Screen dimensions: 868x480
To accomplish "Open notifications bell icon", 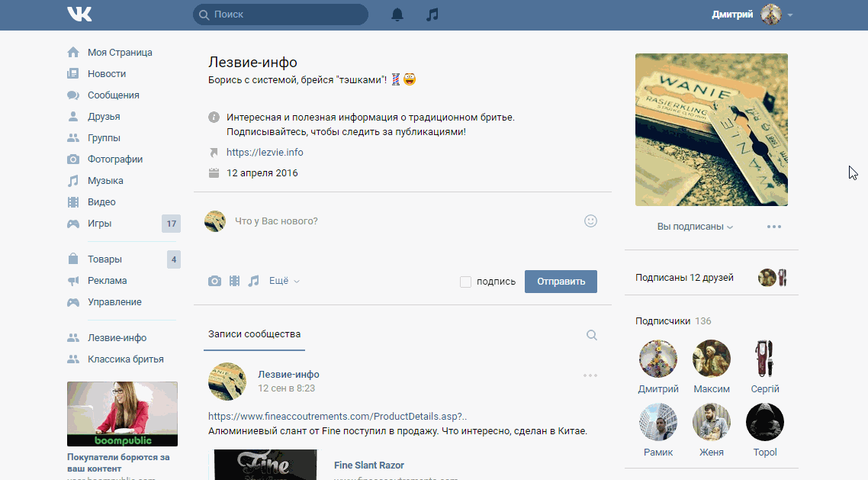I will [x=397, y=14].
